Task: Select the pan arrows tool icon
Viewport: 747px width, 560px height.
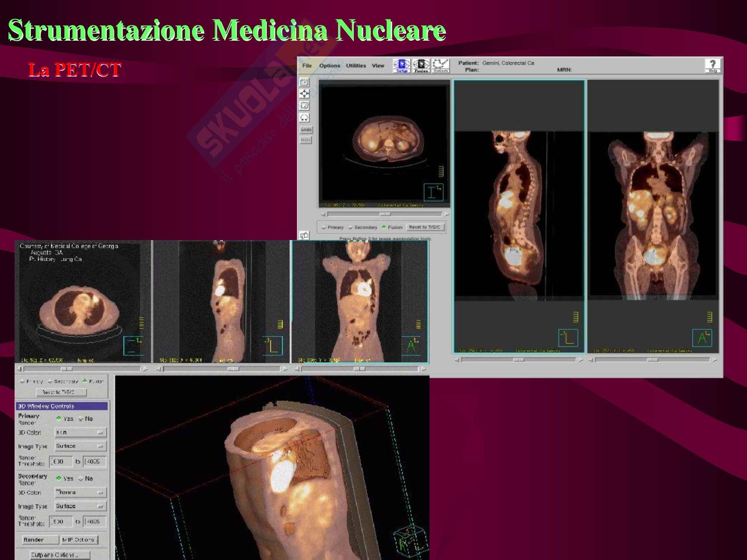Action: [305, 94]
